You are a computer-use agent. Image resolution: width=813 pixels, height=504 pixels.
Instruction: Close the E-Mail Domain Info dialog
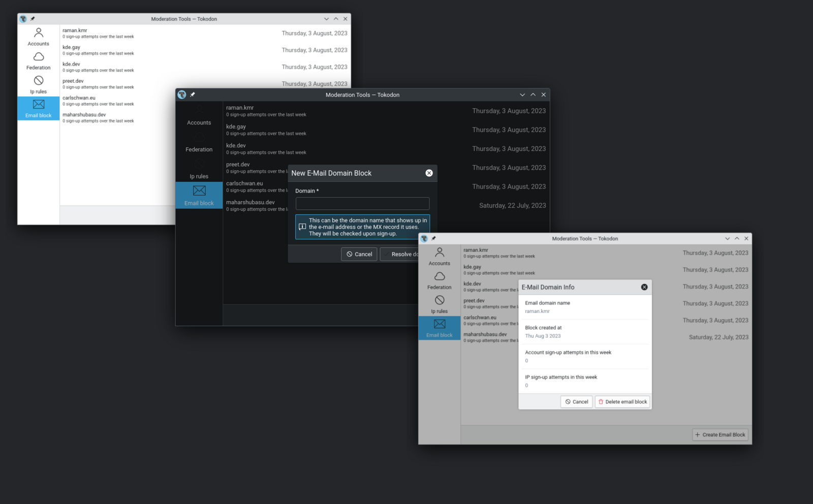pyautogui.click(x=644, y=287)
